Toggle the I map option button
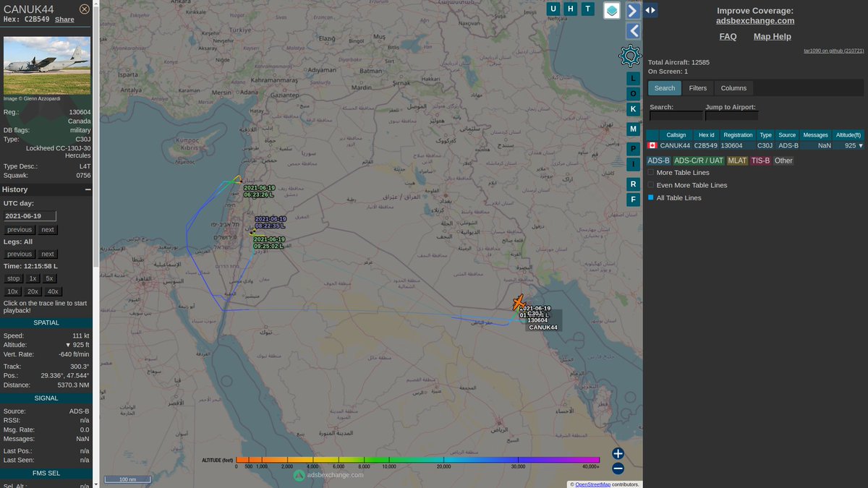 coord(633,164)
